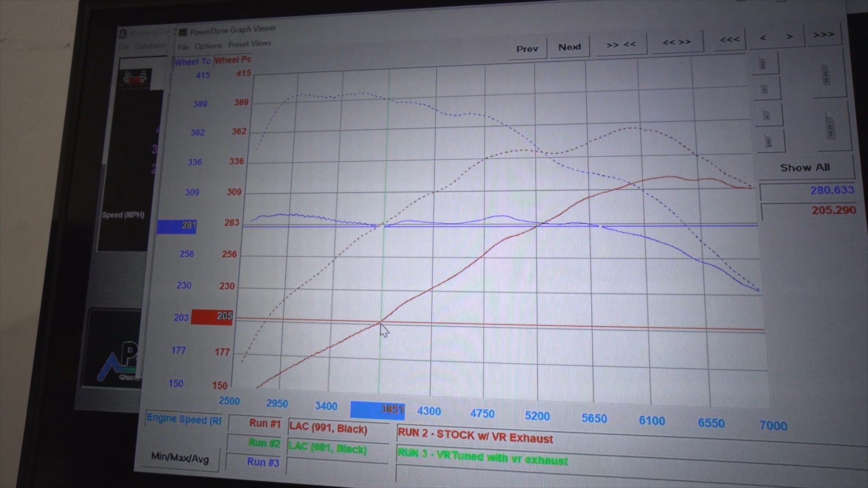Select the Run #3 label
The height and width of the screenshot is (488, 868).
click(263, 462)
